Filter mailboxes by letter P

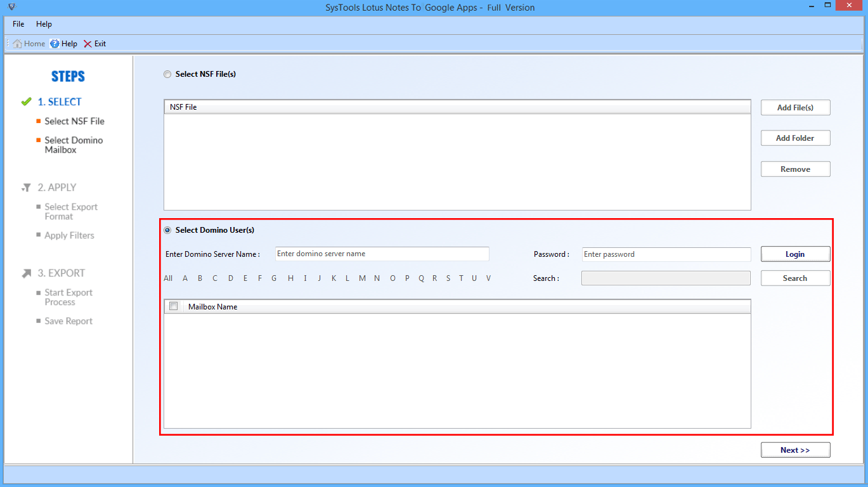click(x=407, y=278)
